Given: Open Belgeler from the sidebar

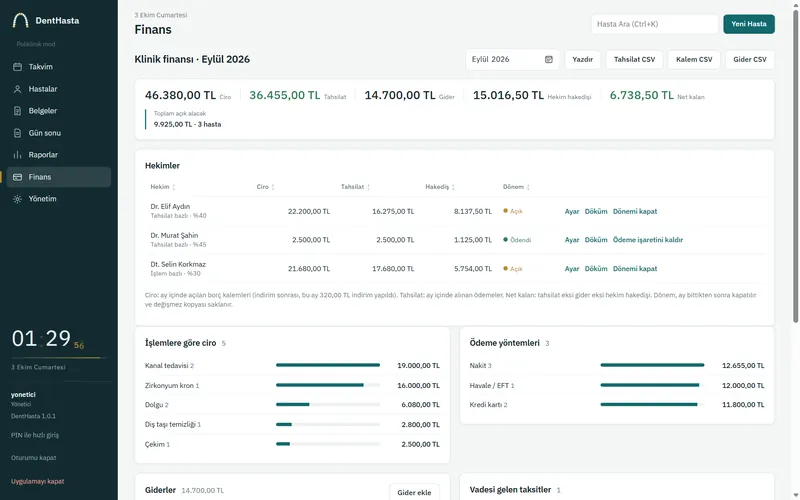Looking at the screenshot, I should pyautogui.click(x=59, y=111).
